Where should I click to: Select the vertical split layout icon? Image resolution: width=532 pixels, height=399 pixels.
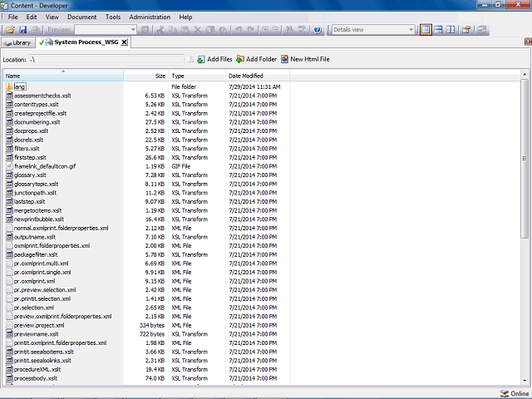pyautogui.click(x=451, y=30)
